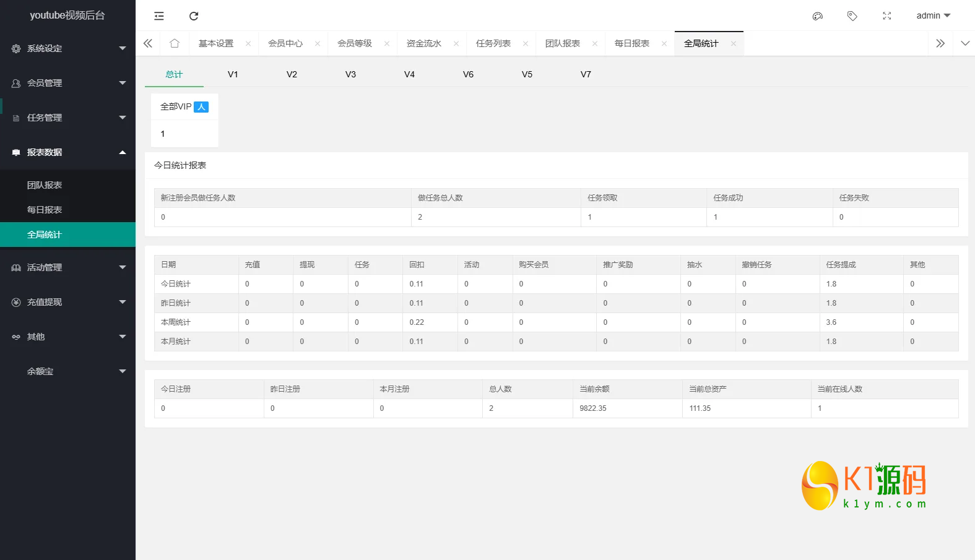The width and height of the screenshot is (975, 560).
Task: Select the V4 level tab
Action: (x=409, y=74)
